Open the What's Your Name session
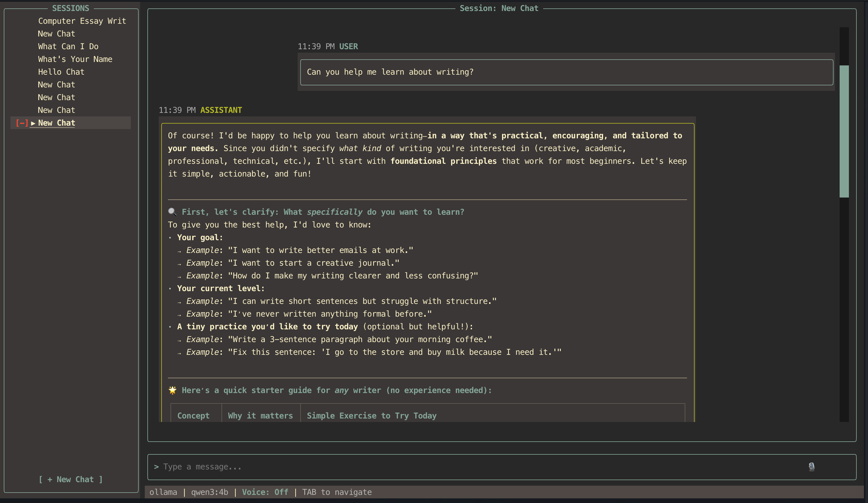868x503 pixels. (75, 59)
